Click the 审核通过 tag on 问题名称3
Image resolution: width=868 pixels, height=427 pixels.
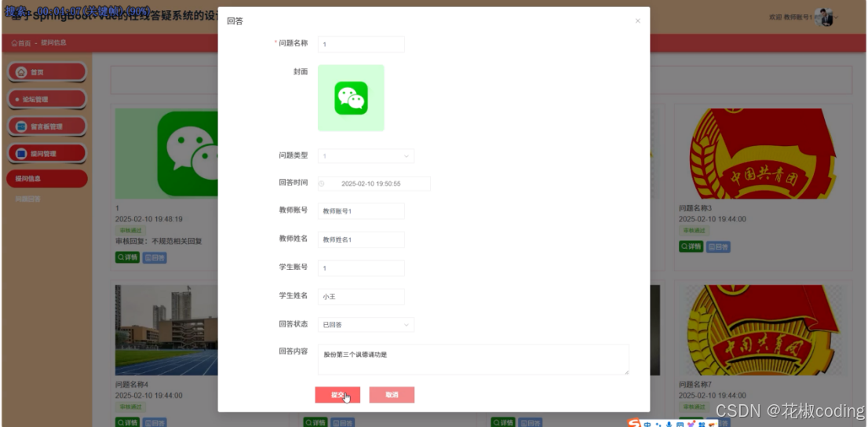coord(694,231)
